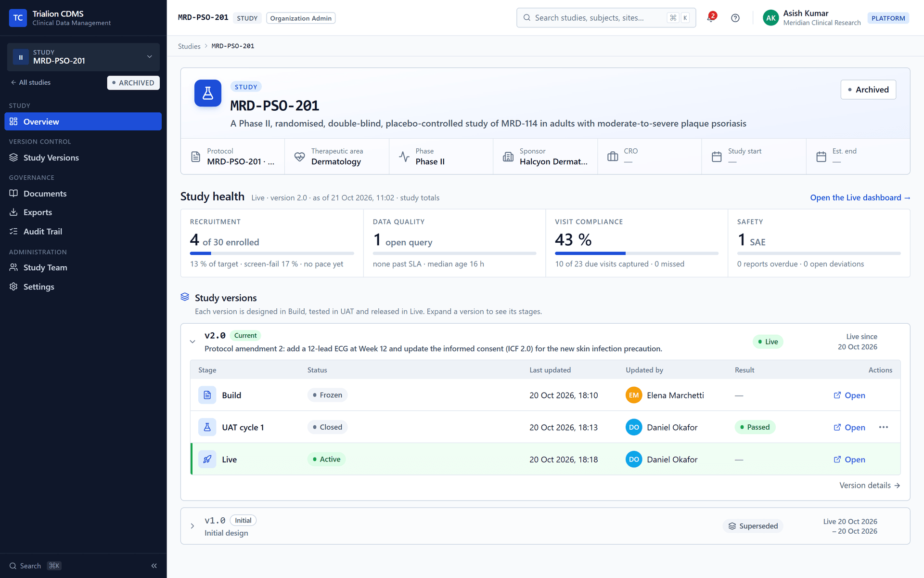This screenshot has width=924, height=578.
Task: Expand the v1.0 Initial design version
Action: point(192,526)
